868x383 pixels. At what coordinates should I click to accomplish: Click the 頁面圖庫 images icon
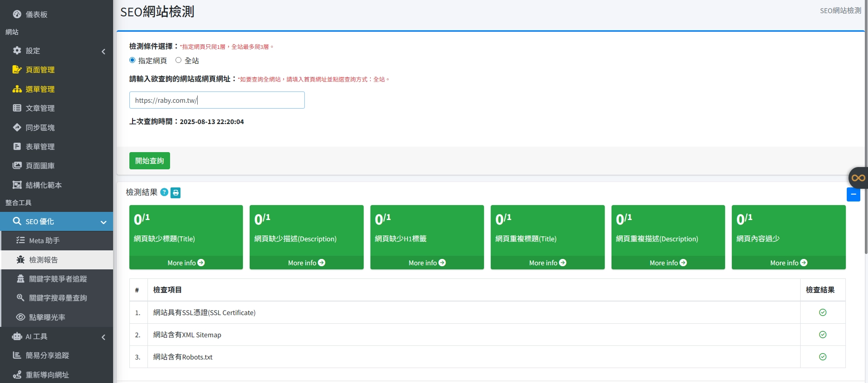(17, 165)
